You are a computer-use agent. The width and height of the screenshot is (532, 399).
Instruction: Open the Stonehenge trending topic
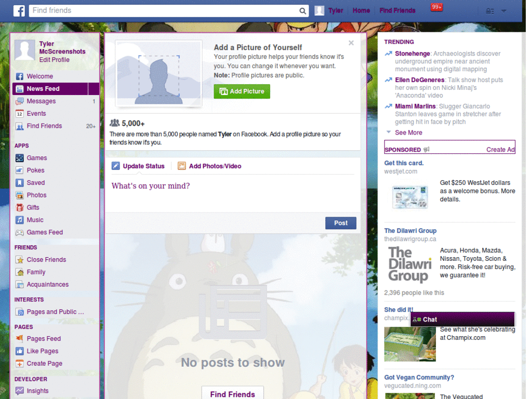click(412, 54)
